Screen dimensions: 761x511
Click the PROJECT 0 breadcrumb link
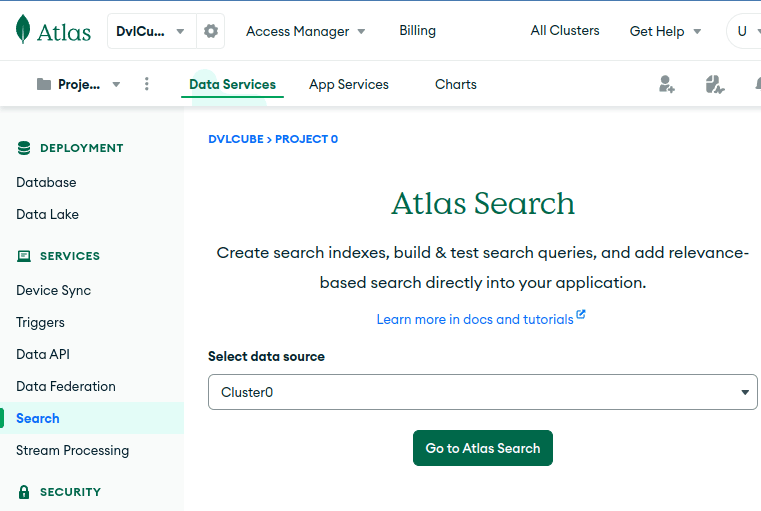306,139
